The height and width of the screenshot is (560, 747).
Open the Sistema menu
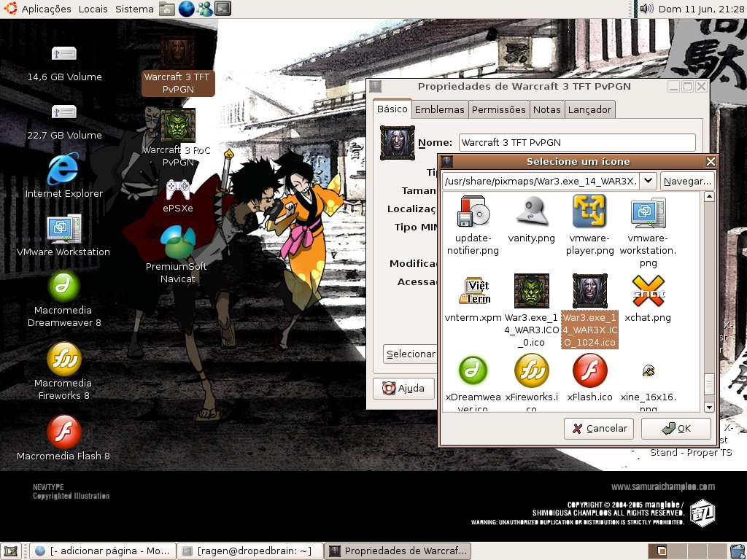[134, 9]
